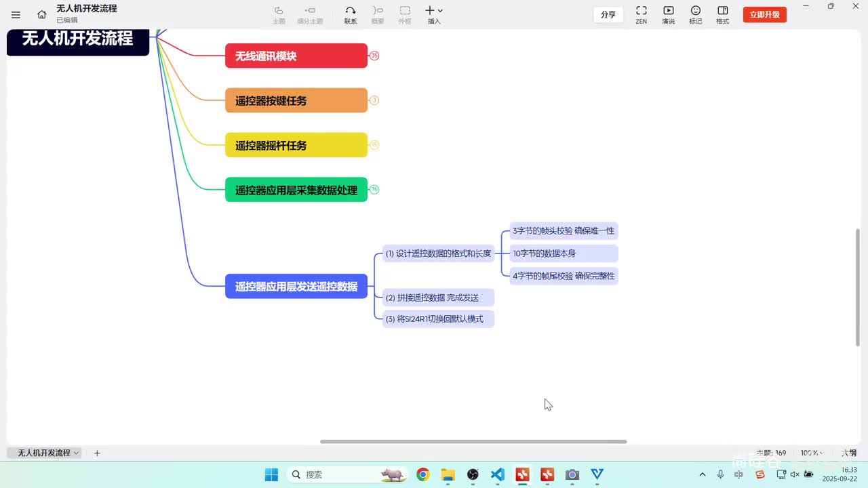The height and width of the screenshot is (488, 868).
Task: Click the taskbar search box
Action: [347, 474]
